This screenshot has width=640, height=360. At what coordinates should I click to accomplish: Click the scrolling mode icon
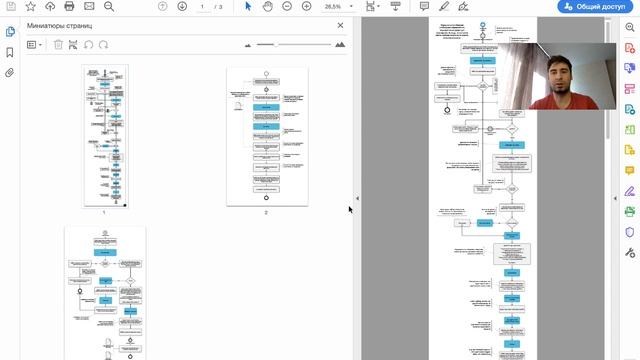pos(395,6)
